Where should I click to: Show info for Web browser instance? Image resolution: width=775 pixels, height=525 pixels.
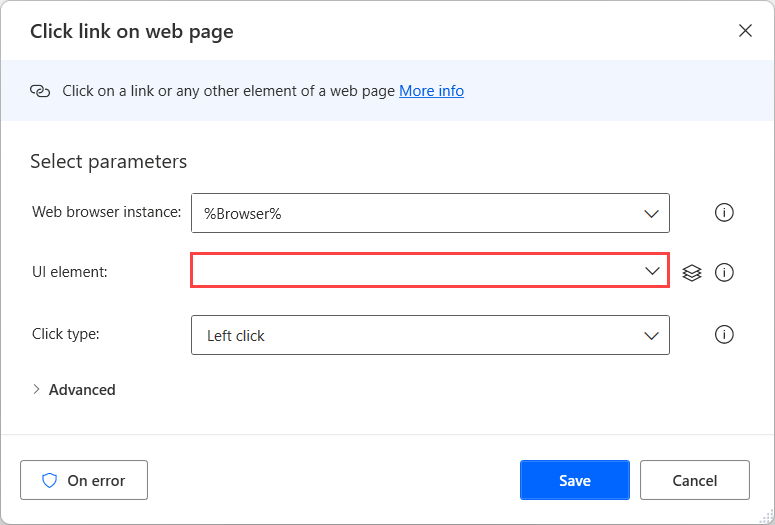click(725, 213)
